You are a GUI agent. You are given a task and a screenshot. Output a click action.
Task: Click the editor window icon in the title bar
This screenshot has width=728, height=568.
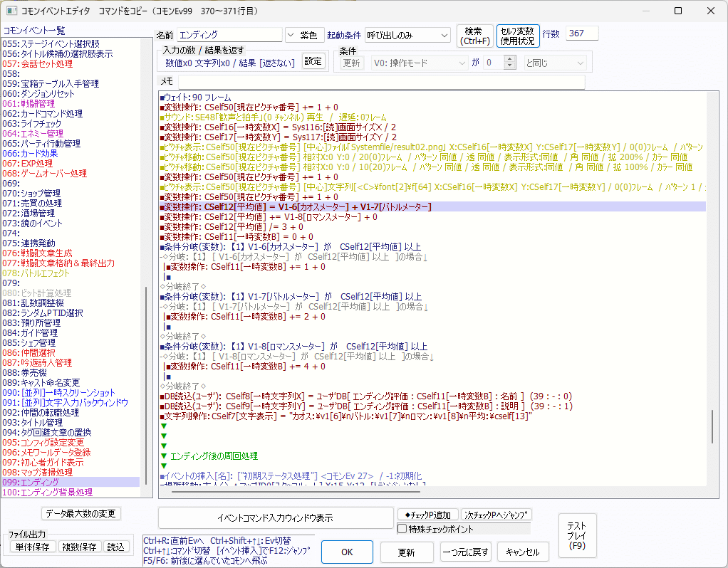click(11, 11)
